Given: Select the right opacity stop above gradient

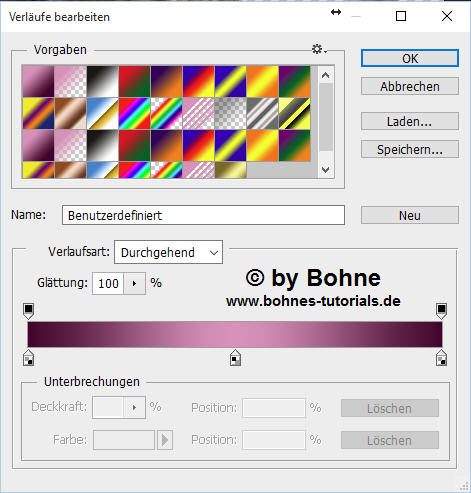Looking at the screenshot, I should click(441, 311).
